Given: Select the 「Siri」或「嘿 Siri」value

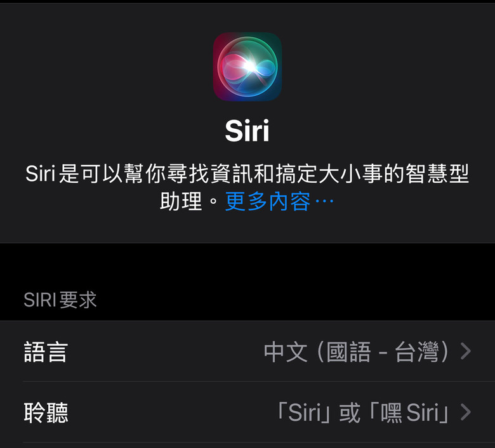Looking at the screenshot, I should coord(363,412).
